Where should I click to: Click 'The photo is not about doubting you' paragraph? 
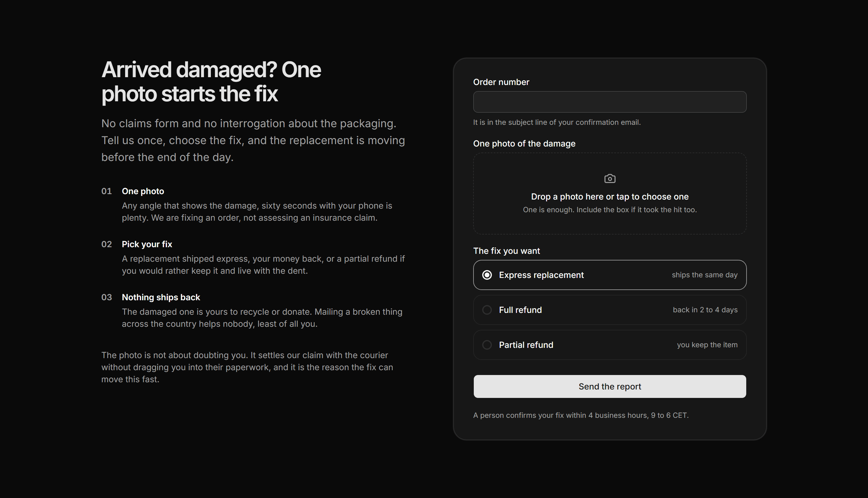coord(247,367)
